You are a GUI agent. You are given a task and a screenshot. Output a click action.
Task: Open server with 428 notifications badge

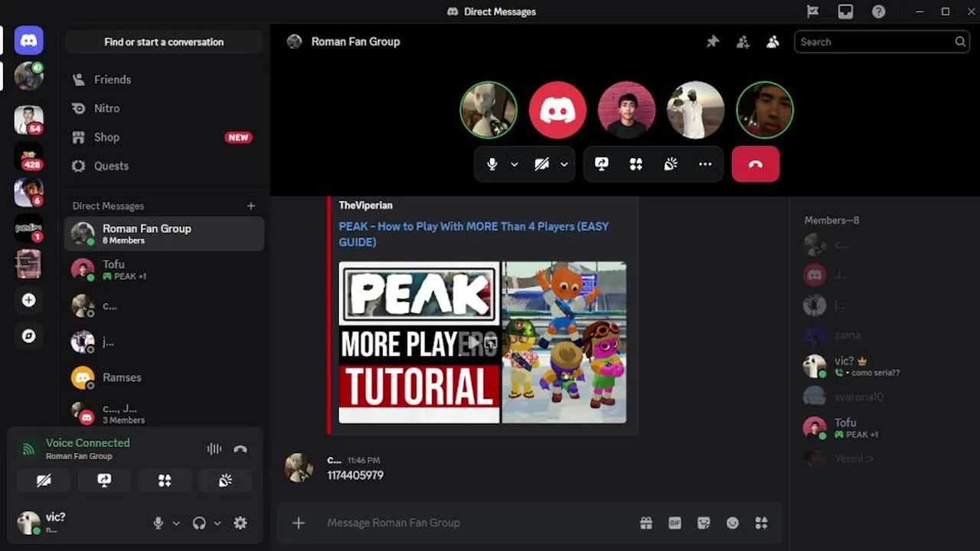28,156
